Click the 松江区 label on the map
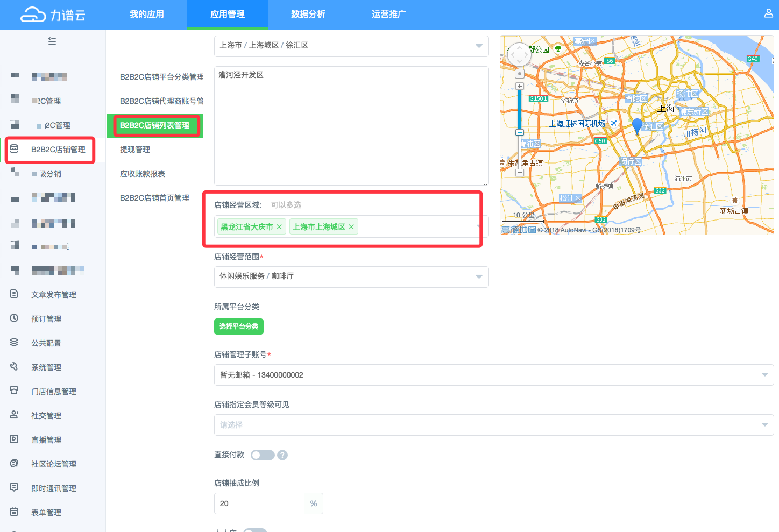This screenshot has height=532, width=779. point(570,198)
